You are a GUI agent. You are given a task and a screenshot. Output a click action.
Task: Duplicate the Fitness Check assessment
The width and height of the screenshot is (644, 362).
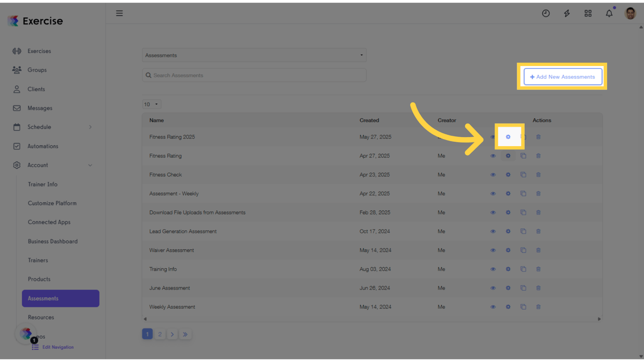point(523,174)
